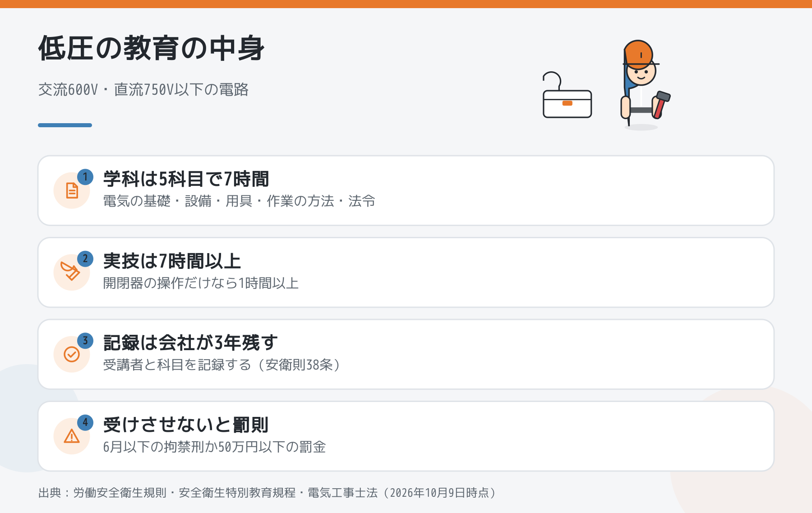Click the text 6月以下の拘禁刑か50万円以下の罰金
The width and height of the screenshot is (812, 513).
[214, 447]
